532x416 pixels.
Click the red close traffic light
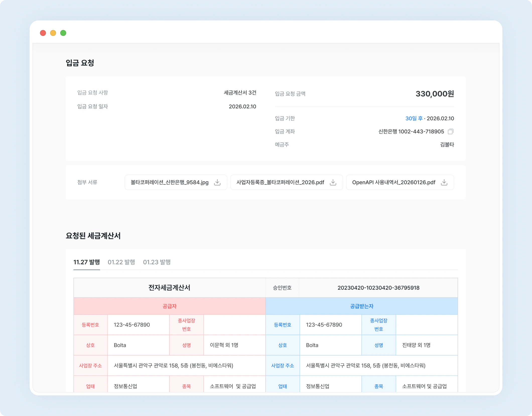[43, 33]
